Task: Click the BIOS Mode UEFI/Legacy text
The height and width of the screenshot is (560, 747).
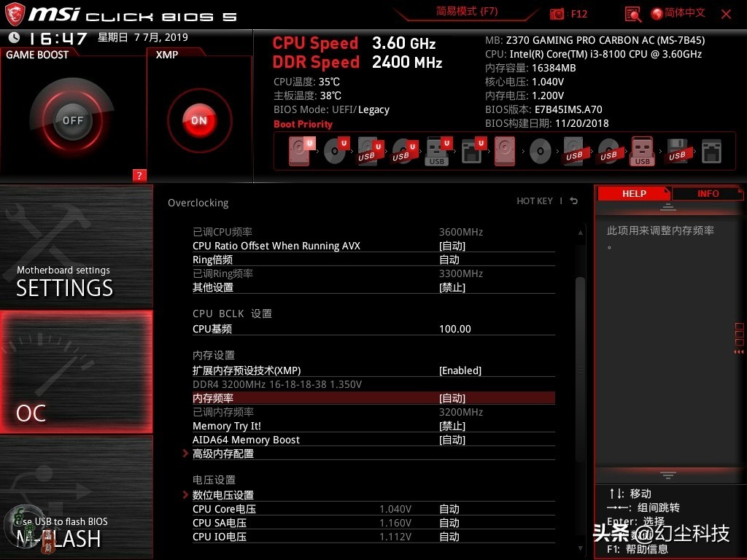Action: pyautogui.click(x=332, y=109)
